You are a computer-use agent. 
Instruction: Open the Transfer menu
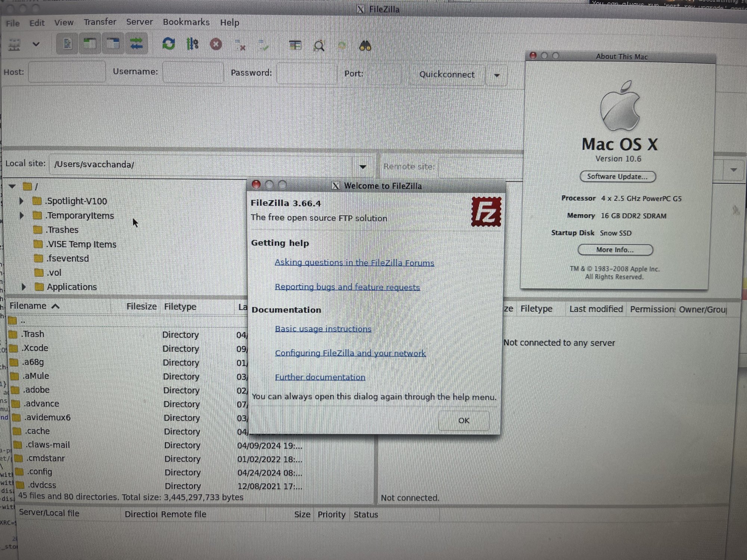tap(100, 22)
